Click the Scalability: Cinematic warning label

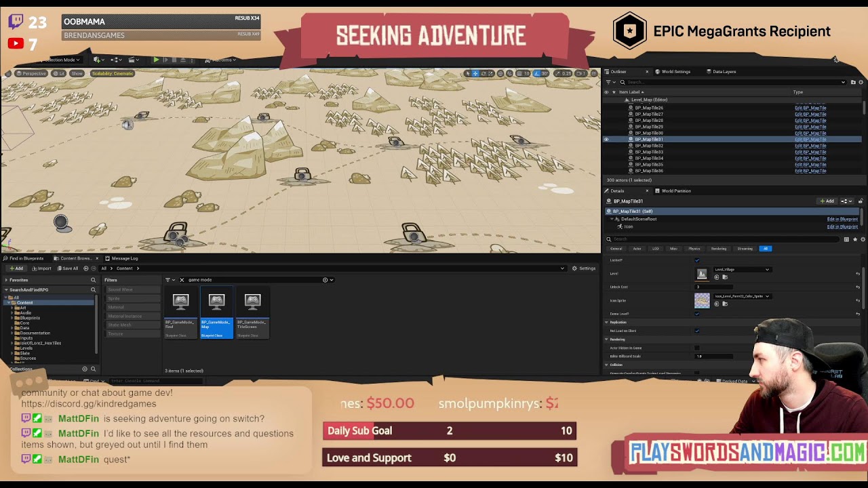coord(113,73)
